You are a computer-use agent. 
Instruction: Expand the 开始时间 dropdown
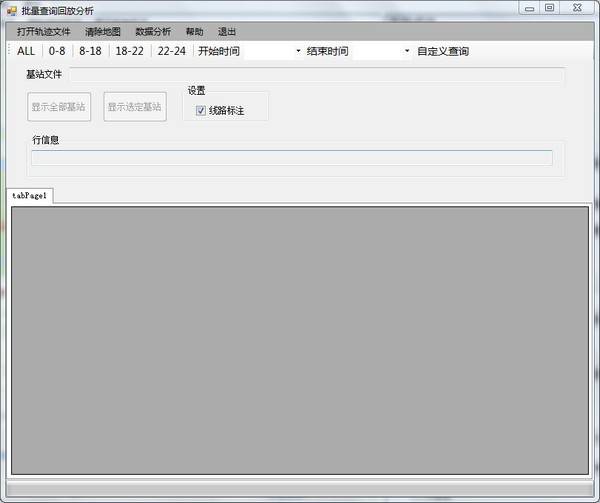pos(298,51)
